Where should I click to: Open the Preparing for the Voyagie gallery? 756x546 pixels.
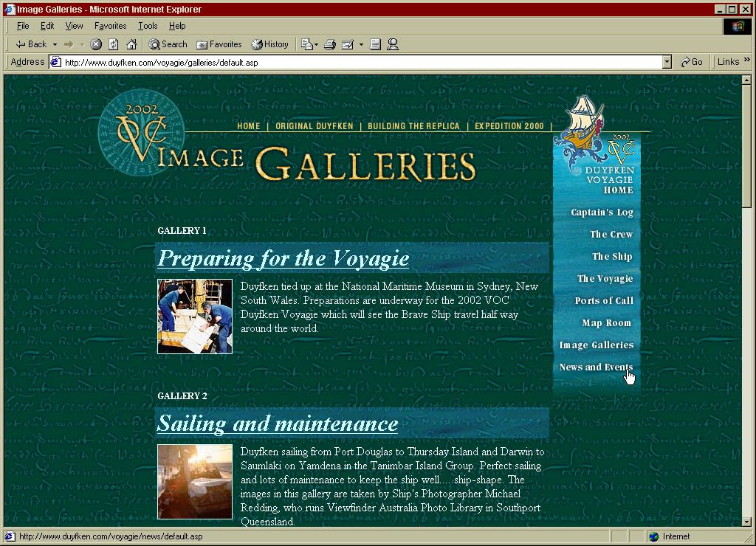tap(283, 259)
